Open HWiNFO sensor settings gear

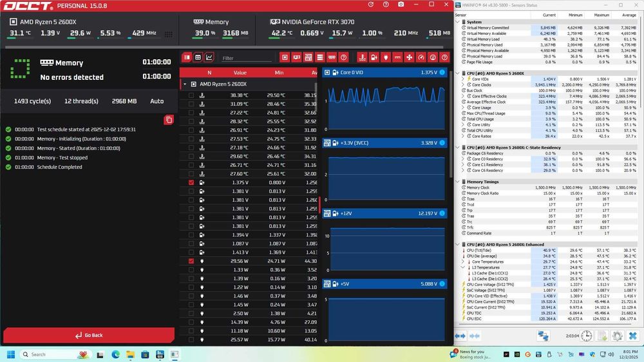(x=618, y=336)
